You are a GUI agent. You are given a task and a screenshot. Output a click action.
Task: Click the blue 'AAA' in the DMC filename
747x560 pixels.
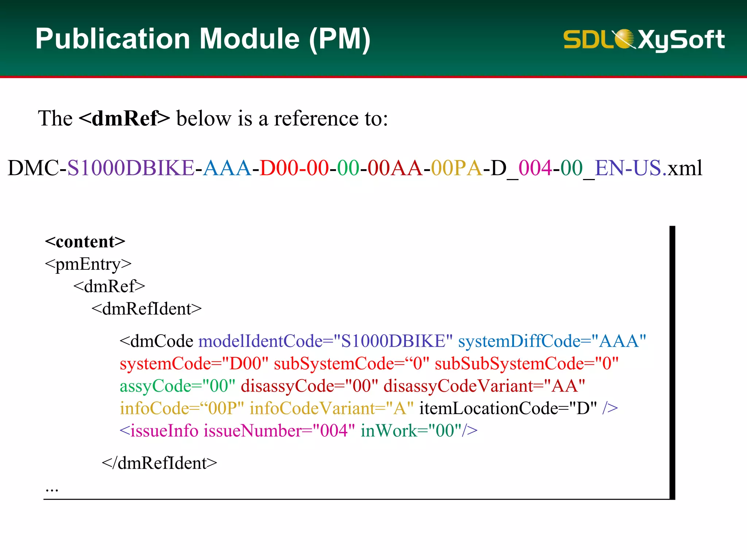coord(227,168)
